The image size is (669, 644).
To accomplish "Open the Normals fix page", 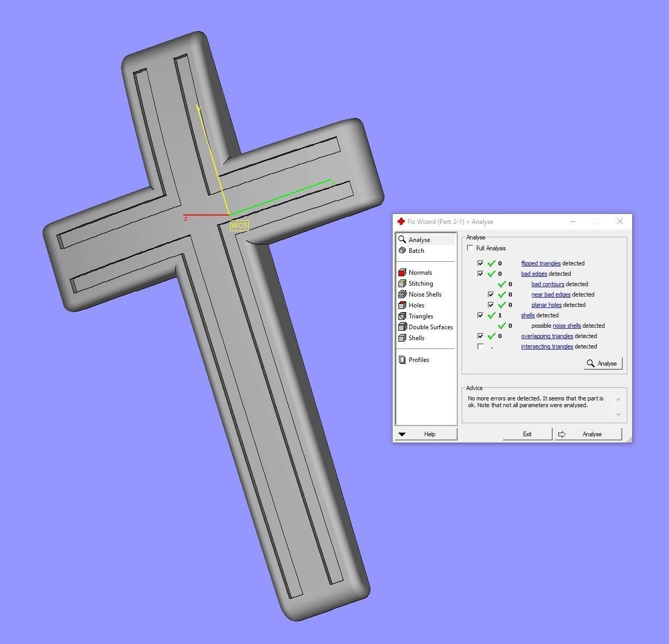I will coord(420,272).
